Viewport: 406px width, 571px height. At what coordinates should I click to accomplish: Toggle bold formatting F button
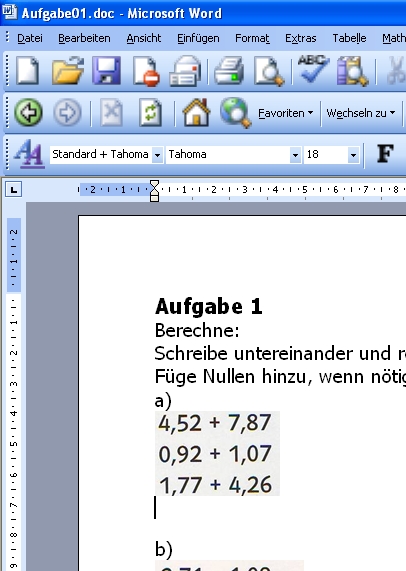pos(385,154)
